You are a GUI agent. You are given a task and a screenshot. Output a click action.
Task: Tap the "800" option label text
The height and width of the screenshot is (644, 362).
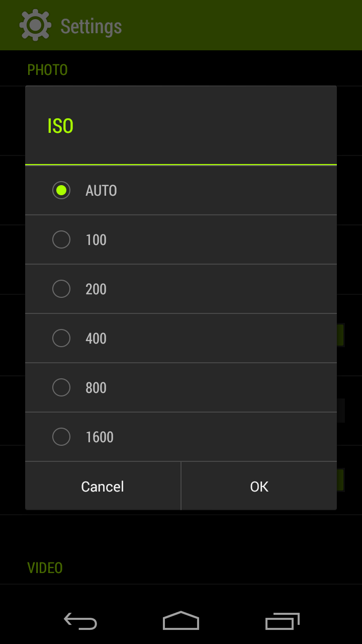pos(96,388)
